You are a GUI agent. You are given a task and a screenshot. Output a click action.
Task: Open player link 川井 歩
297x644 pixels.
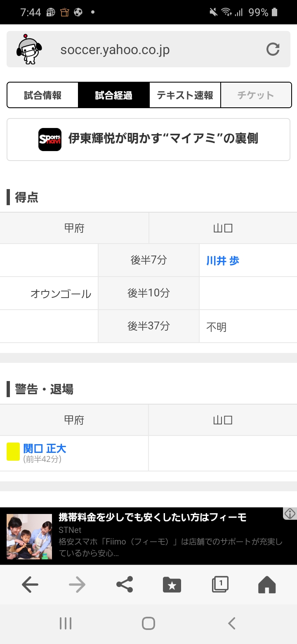point(223,261)
